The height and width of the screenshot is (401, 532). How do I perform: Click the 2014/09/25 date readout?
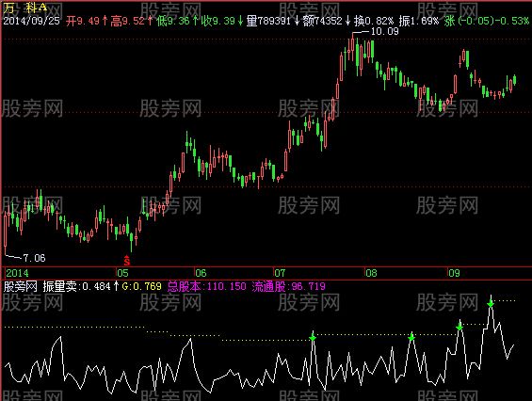[x=32, y=21]
